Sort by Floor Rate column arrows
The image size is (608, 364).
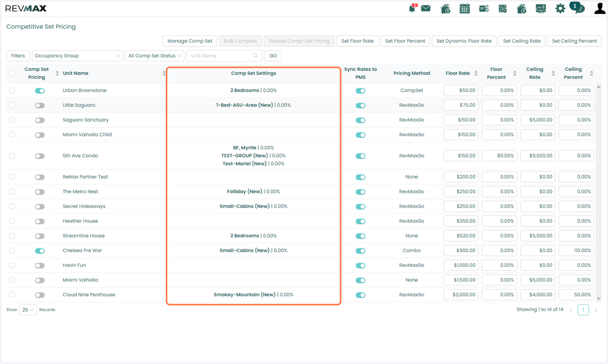click(x=476, y=73)
